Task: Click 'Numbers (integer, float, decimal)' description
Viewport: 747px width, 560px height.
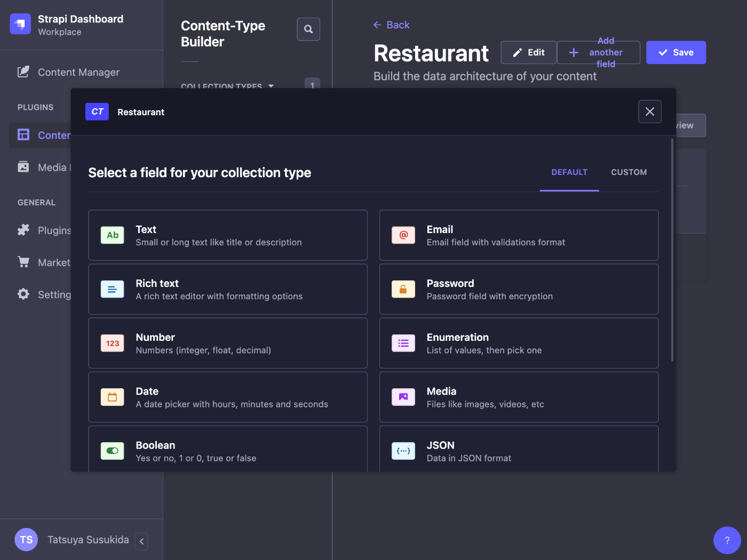Action: tap(203, 350)
